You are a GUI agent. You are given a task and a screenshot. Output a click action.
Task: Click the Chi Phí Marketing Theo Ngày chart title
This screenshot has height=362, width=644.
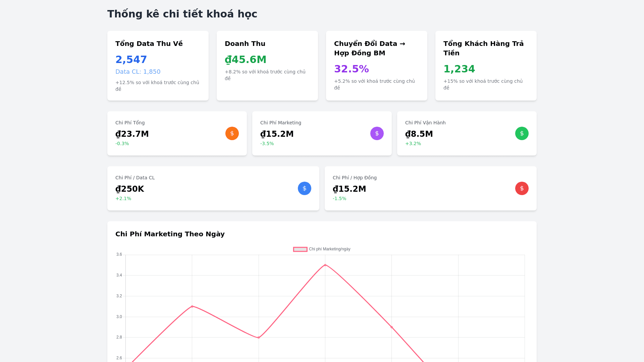(170, 234)
